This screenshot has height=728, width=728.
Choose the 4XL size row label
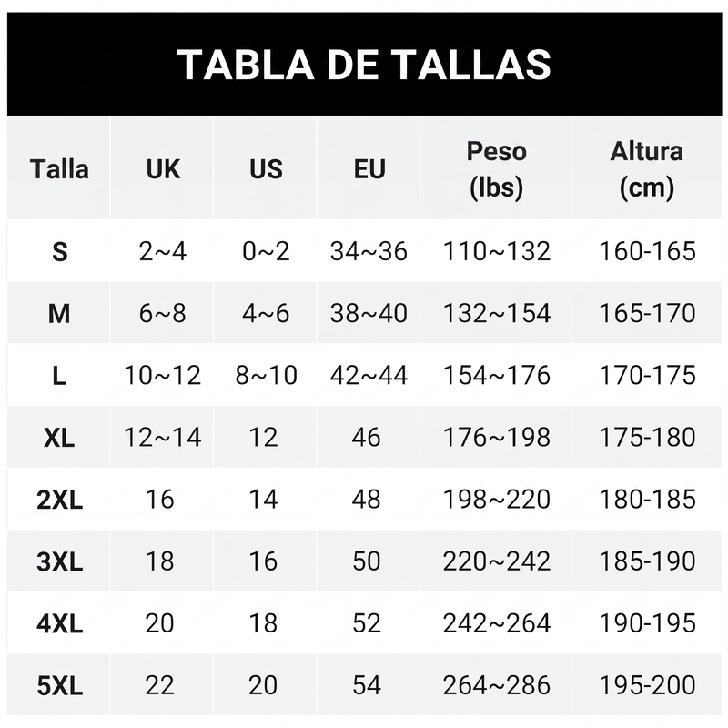tap(59, 623)
